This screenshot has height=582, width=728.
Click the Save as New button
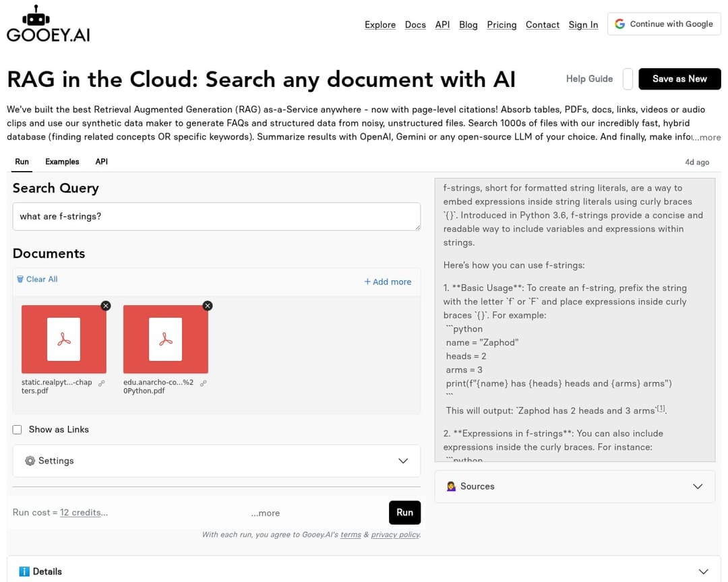pyautogui.click(x=679, y=79)
